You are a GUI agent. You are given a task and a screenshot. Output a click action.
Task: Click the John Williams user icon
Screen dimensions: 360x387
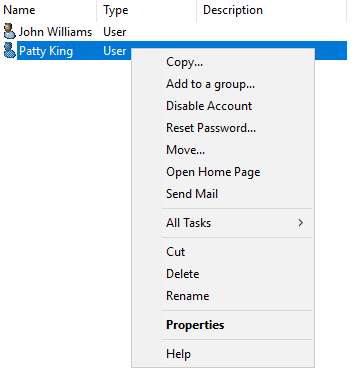[9, 31]
